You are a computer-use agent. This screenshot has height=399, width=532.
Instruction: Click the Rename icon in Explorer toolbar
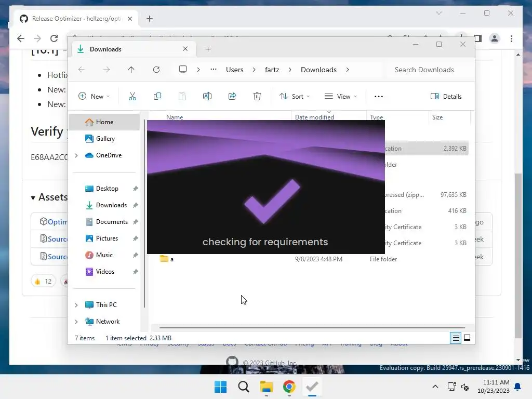207,96
